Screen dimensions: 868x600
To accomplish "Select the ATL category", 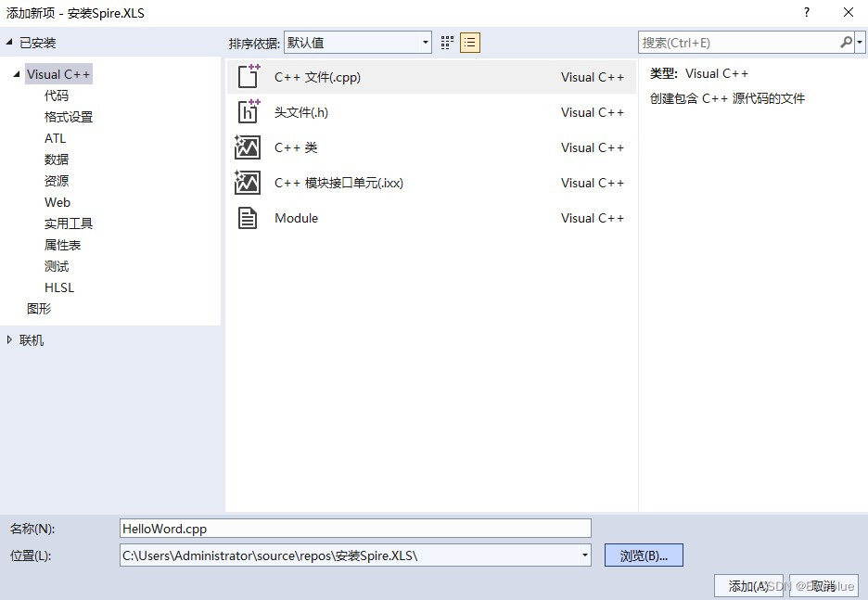I will pyautogui.click(x=55, y=138).
